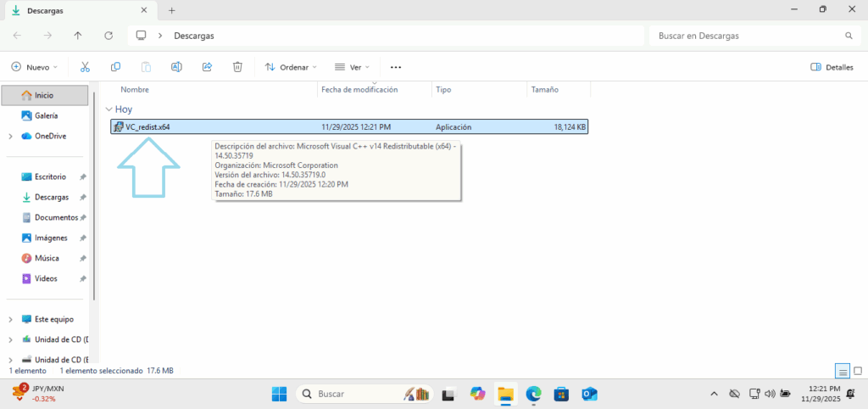The height and width of the screenshot is (409, 868).
Task: Open the See more three-dots menu
Action: tap(395, 67)
